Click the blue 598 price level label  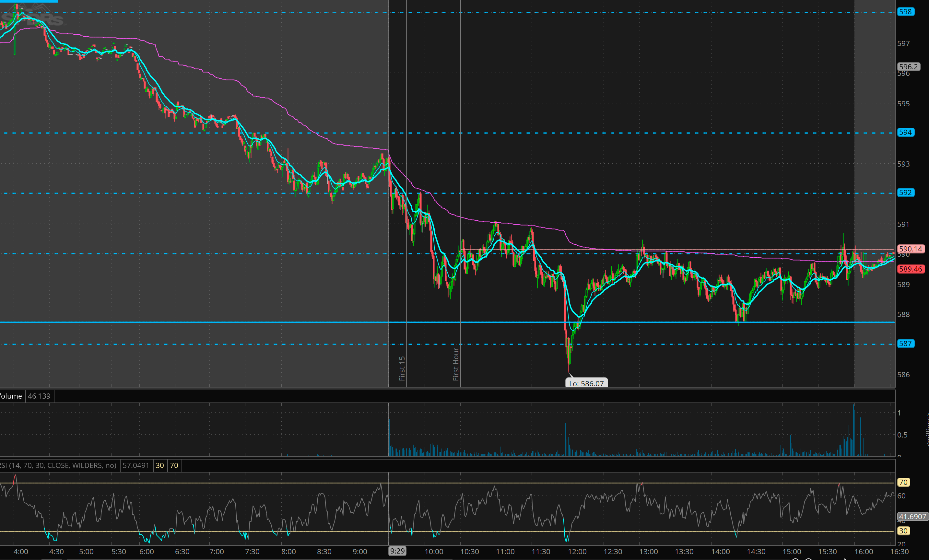tap(905, 12)
